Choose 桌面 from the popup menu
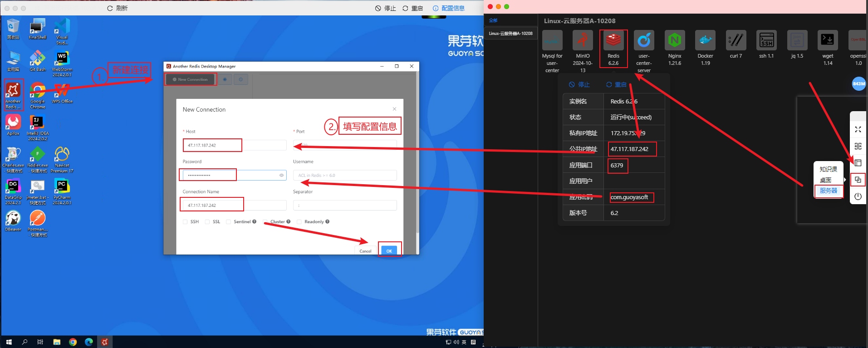868x348 pixels. (x=825, y=180)
